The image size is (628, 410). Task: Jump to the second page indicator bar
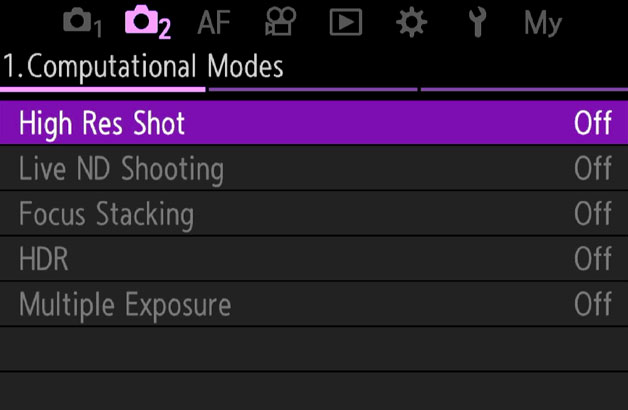(x=312, y=90)
